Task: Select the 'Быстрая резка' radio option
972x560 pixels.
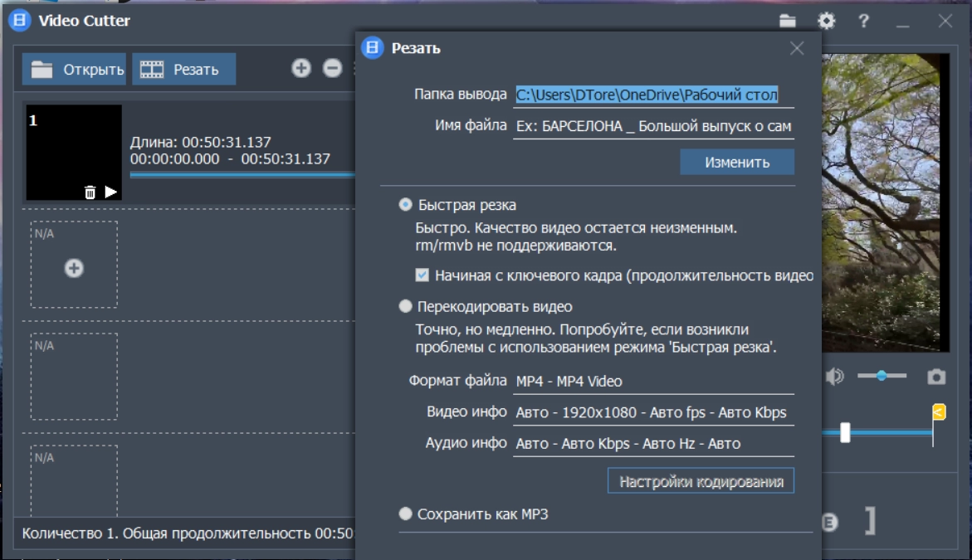Action: [x=405, y=205]
